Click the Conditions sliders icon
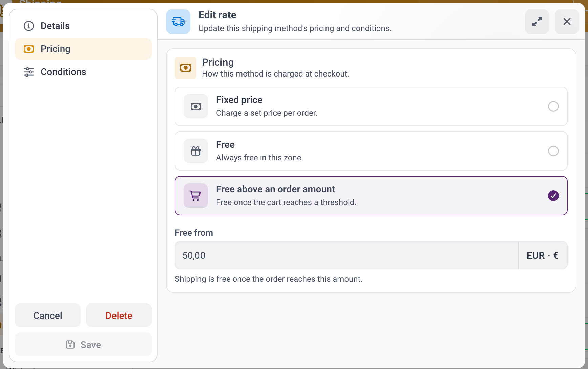588x369 pixels. (x=29, y=72)
